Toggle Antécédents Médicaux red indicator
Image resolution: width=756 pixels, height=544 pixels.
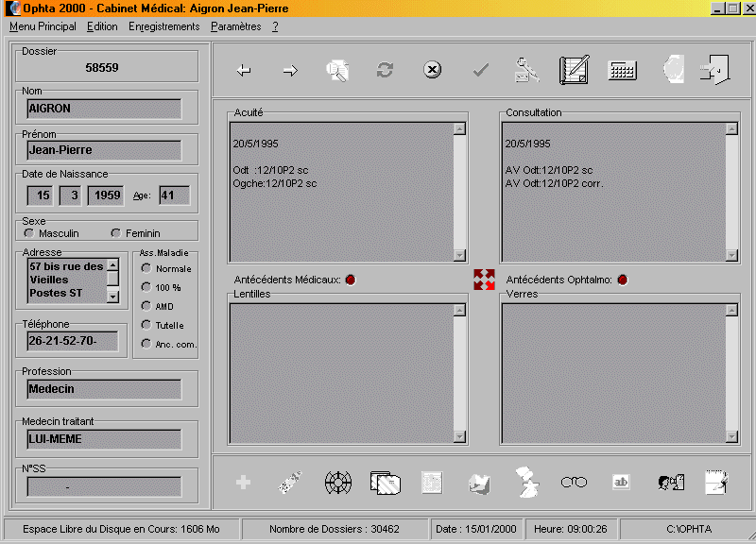coord(351,280)
